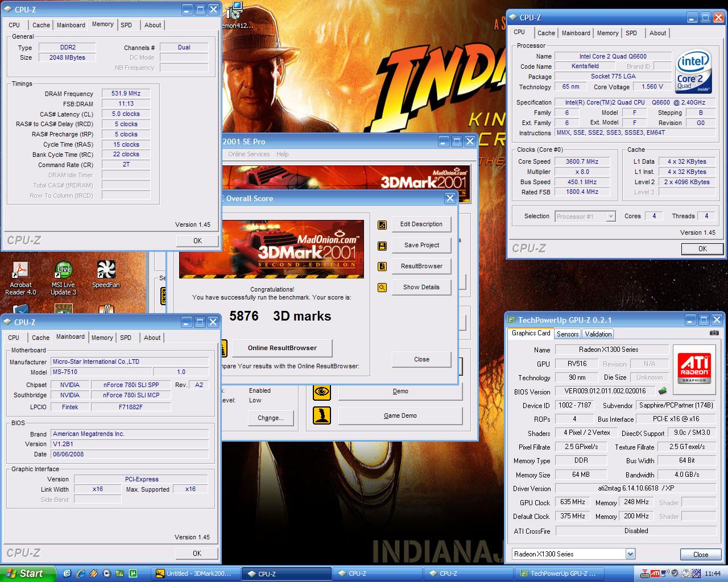
Task: Click the joystick icon next to Game Demo
Action: point(322,415)
